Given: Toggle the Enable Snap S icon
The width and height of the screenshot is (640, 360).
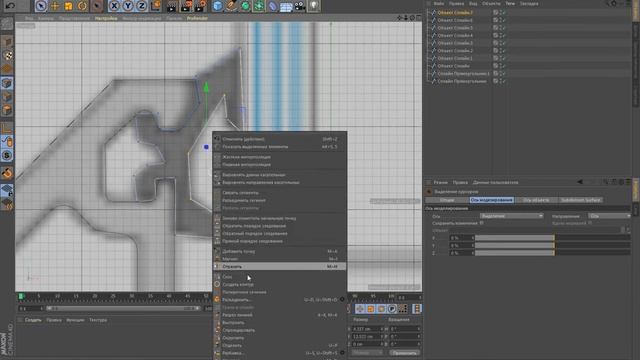Looking at the screenshot, I should pyautogui.click(x=7, y=156).
